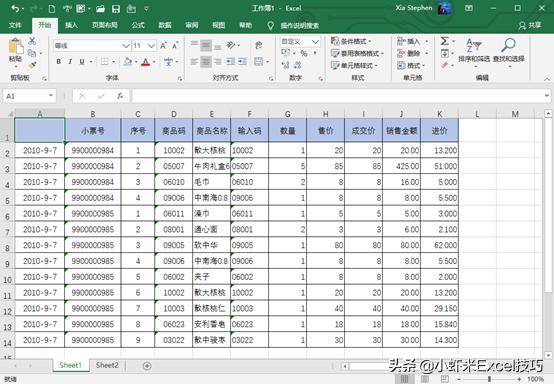
Task: Click the formula bar input field
Action: [x=337, y=96]
